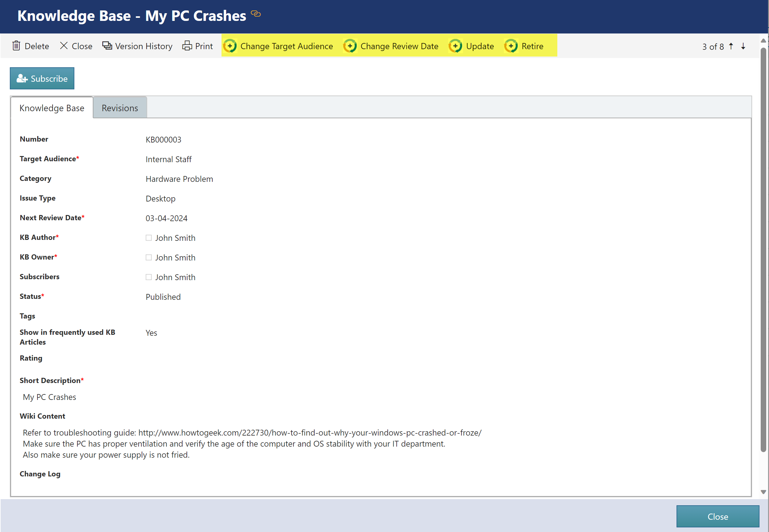Open Version History from toolbar

(x=137, y=46)
